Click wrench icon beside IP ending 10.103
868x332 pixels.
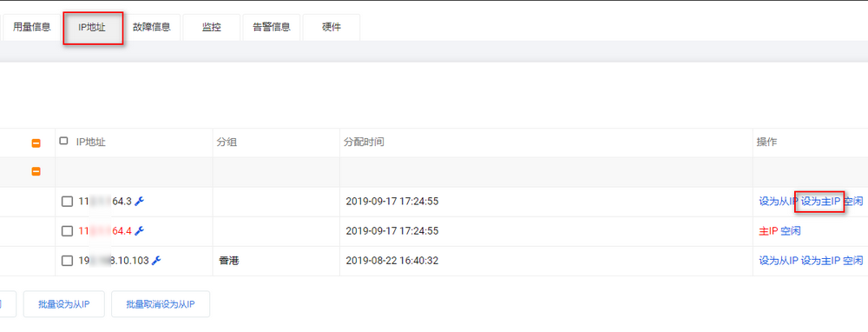click(x=156, y=261)
